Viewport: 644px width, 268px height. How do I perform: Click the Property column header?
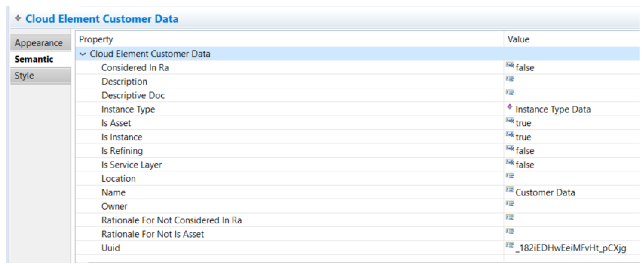[x=96, y=40]
